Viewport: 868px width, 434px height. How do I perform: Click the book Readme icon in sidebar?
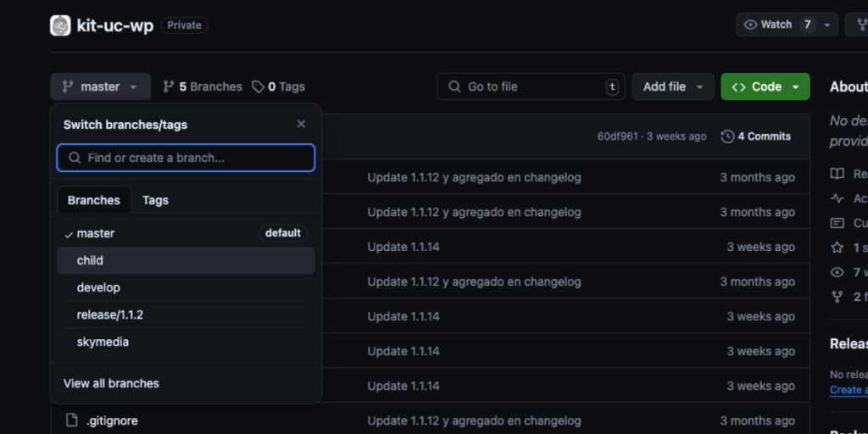pyautogui.click(x=837, y=174)
